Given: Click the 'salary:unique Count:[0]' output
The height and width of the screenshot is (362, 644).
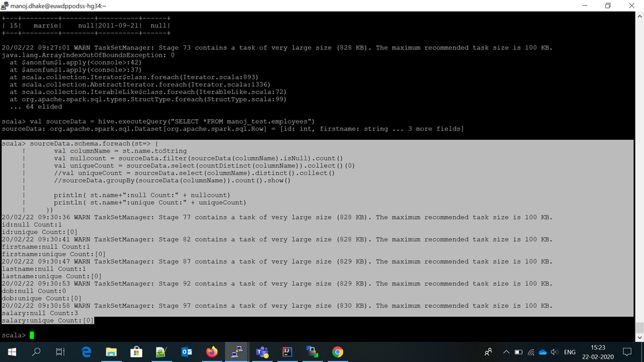Looking at the screenshot, I should 48,321.
